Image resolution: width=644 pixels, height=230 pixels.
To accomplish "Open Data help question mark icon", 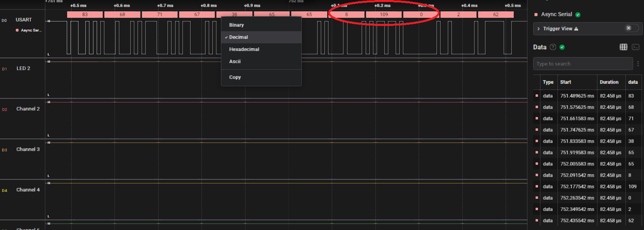I will tap(553, 47).
